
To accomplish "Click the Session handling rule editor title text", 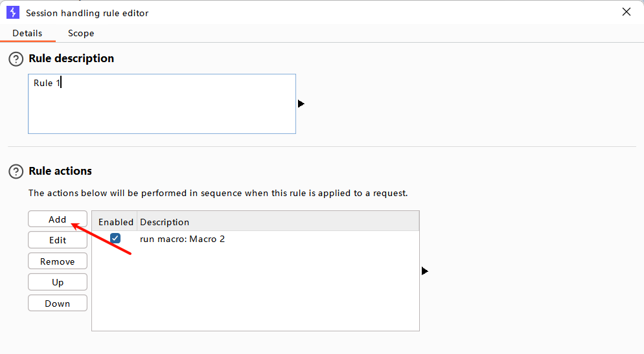I will point(87,13).
